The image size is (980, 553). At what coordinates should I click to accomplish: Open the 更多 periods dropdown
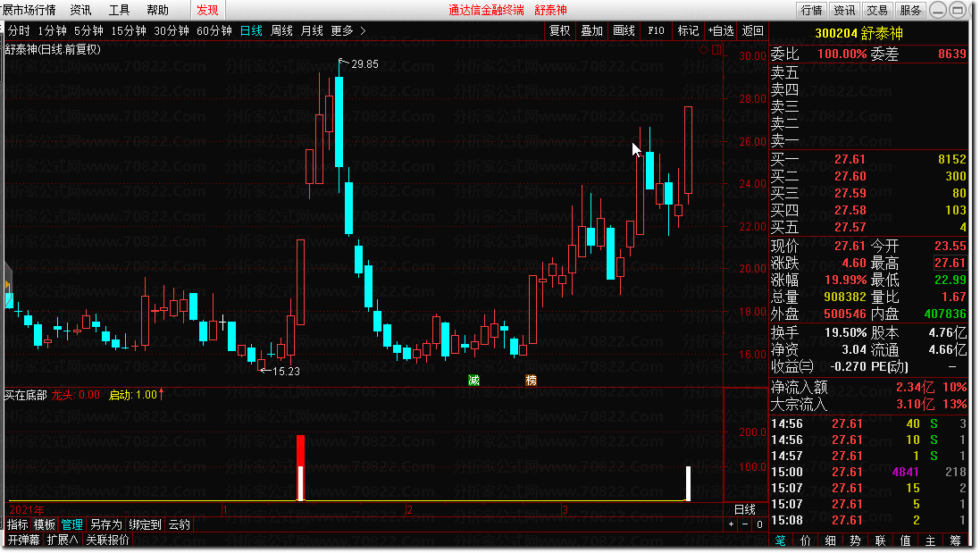point(342,30)
